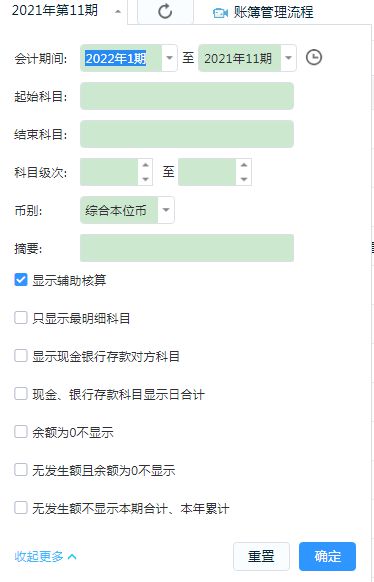Decrease the starting 科目级次 with down arrow
This screenshot has width=374, height=582.
[145, 179]
